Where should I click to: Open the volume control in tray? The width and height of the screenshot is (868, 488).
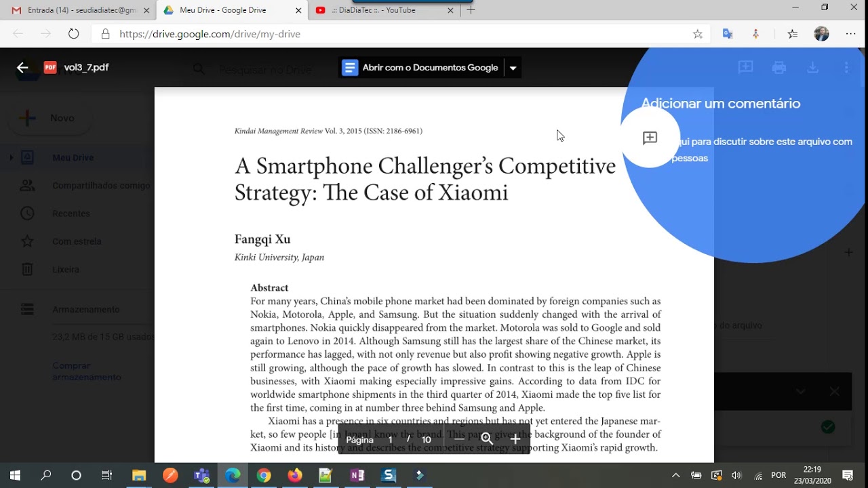737,476
